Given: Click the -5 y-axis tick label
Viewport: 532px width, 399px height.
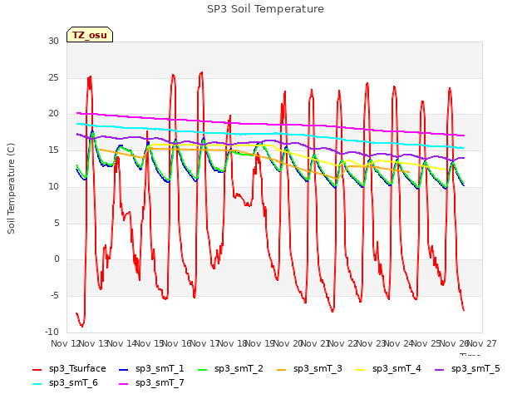Looking at the screenshot, I should pyautogui.click(x=55, y=296).
